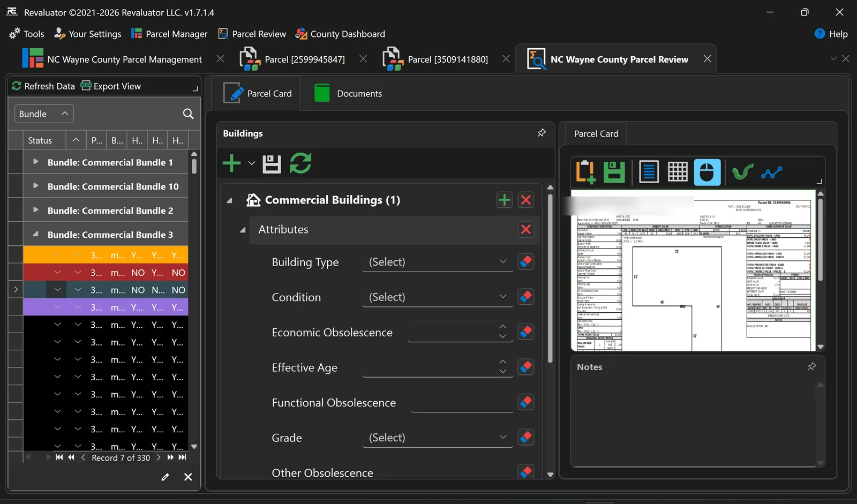This screenshot has width=857, height=504.
Task: Jump forward a page of records
Action: [x=170, y=457]
